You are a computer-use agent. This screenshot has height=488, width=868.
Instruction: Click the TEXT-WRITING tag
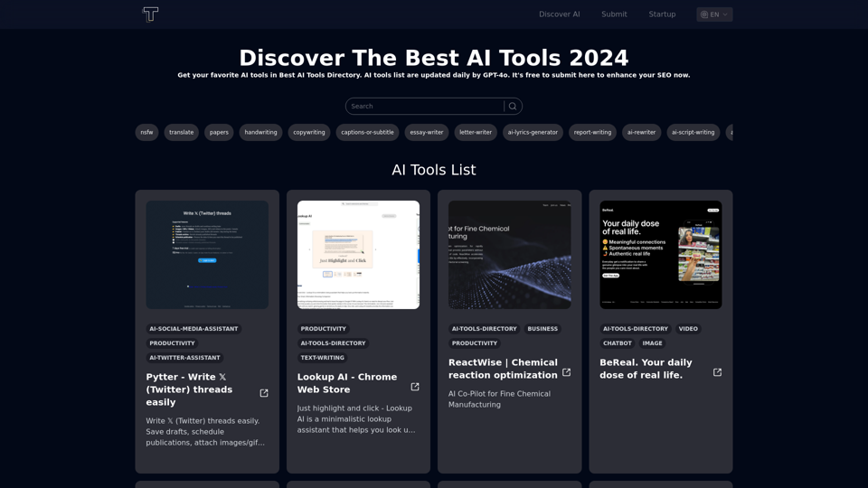pos(322,358)
